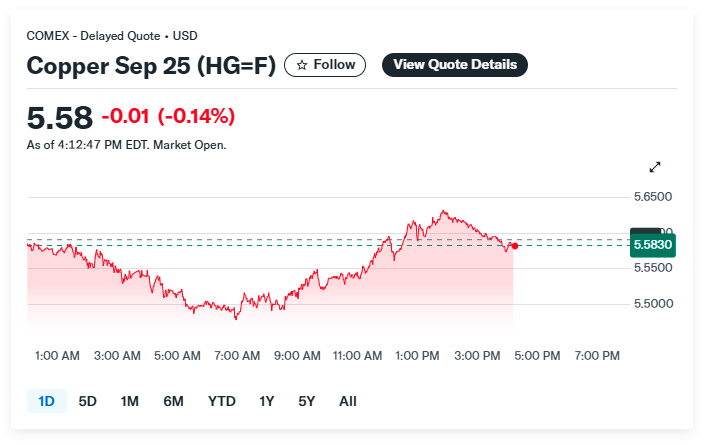The width and height of the screenshot is (713, 445).
Task: Click the green 5.5830 price label
Action: coord(653,244)
